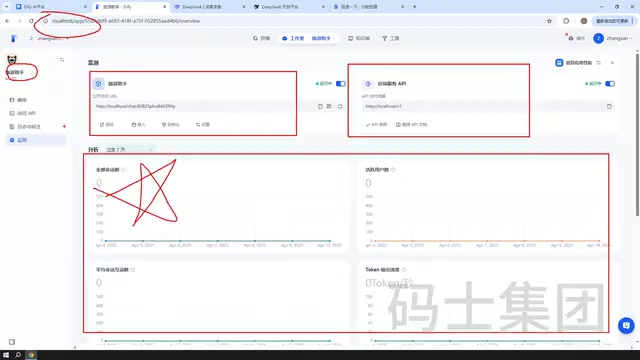This screenshot has width=640, height=360.
Task: Click the 追踪应用性能 tracing button
Action: 573,63
